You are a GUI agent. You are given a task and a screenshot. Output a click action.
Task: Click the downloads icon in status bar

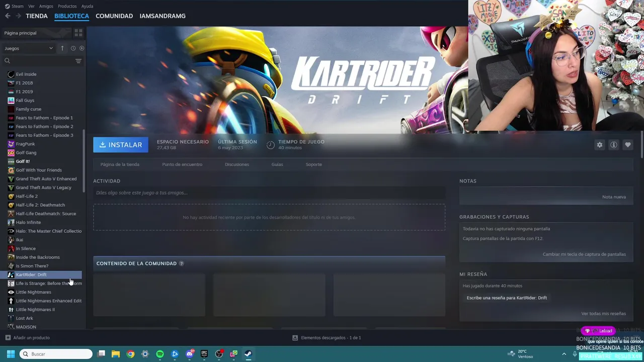point(295,338)
